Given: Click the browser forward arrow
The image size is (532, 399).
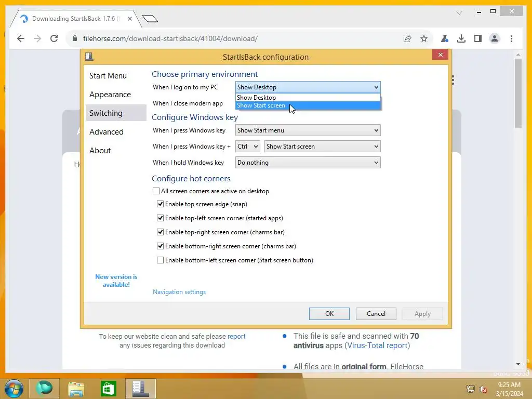Looking at the screenshot, I should pyautogui.click(x=37, y=38).
